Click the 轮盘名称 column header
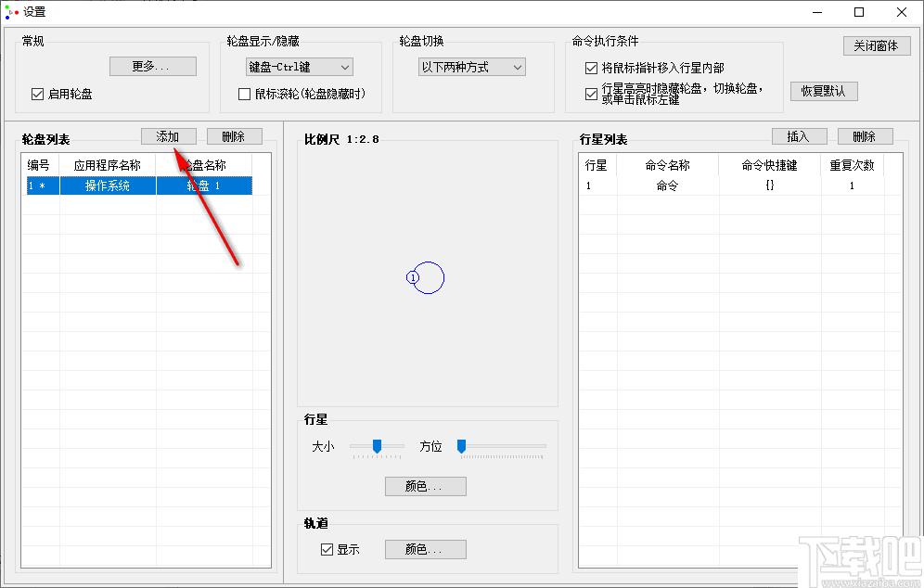The image size is (924, 588). pos(204,165)
